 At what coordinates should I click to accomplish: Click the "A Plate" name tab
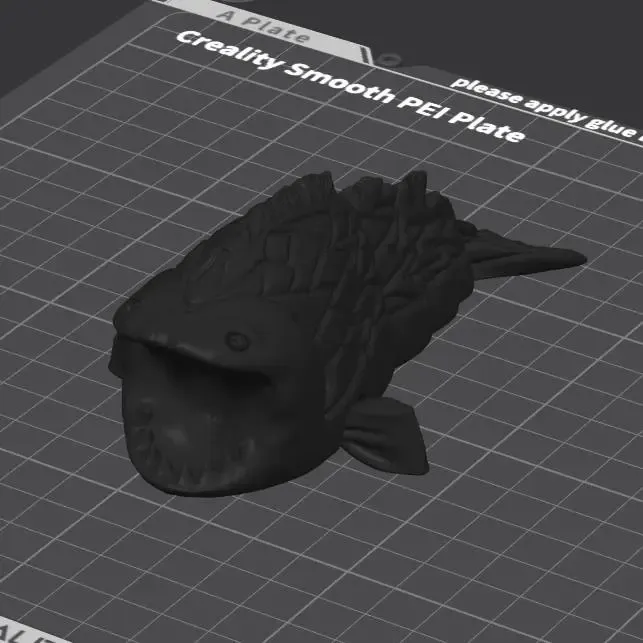(x=264, y=27)
